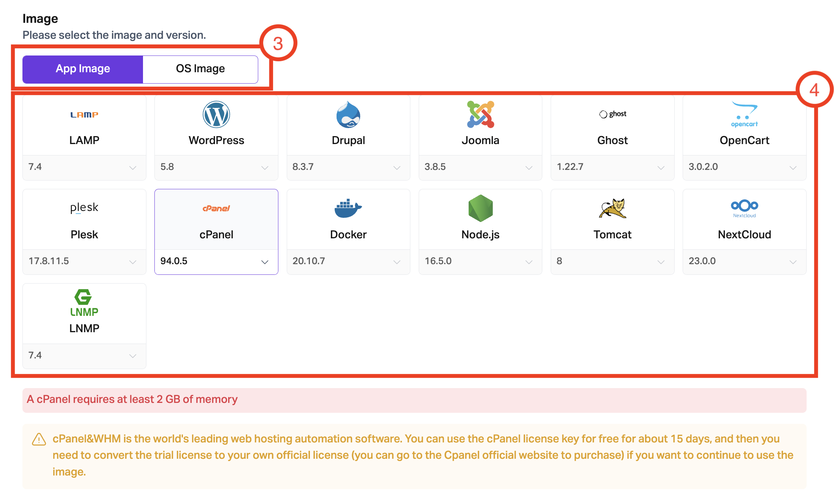Choose the WordPress logo icon
This screenshot has height=504, width=834.
click(x=216, y=114)
